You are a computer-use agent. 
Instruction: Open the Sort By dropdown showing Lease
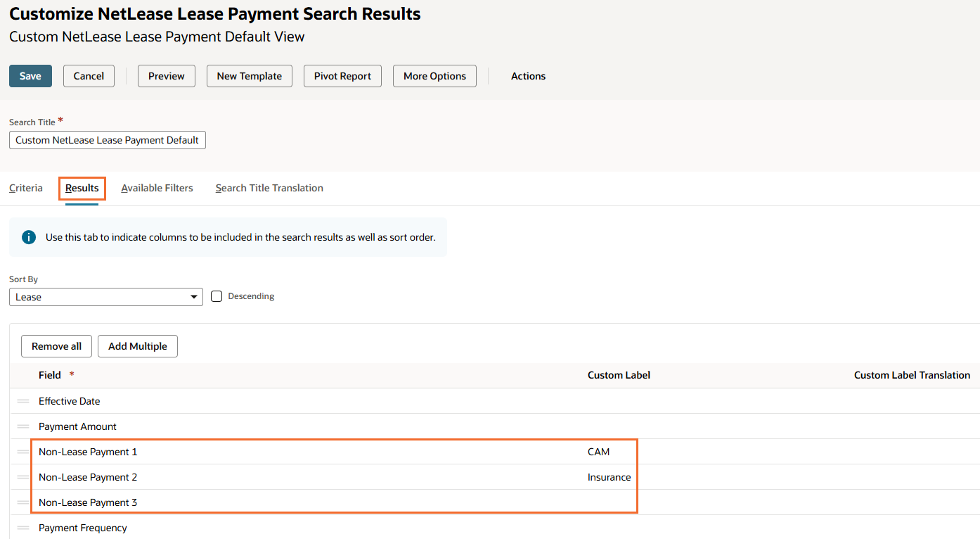[105, 297]
